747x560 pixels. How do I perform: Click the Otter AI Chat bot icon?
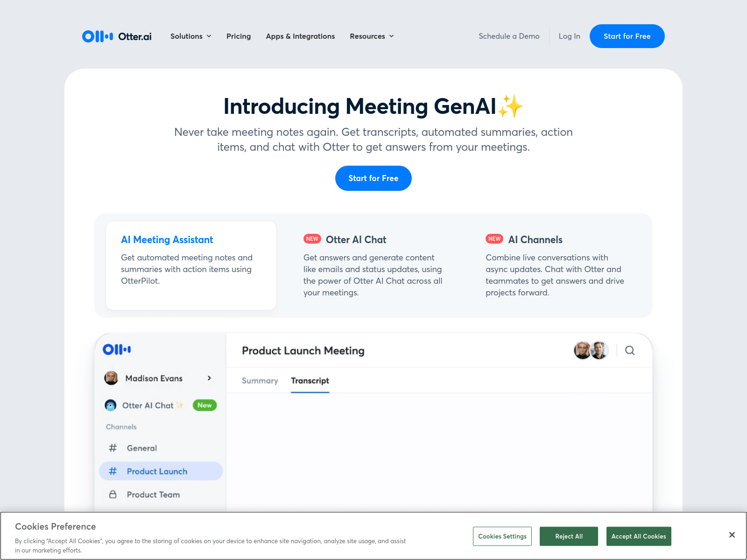click(111, 405)
